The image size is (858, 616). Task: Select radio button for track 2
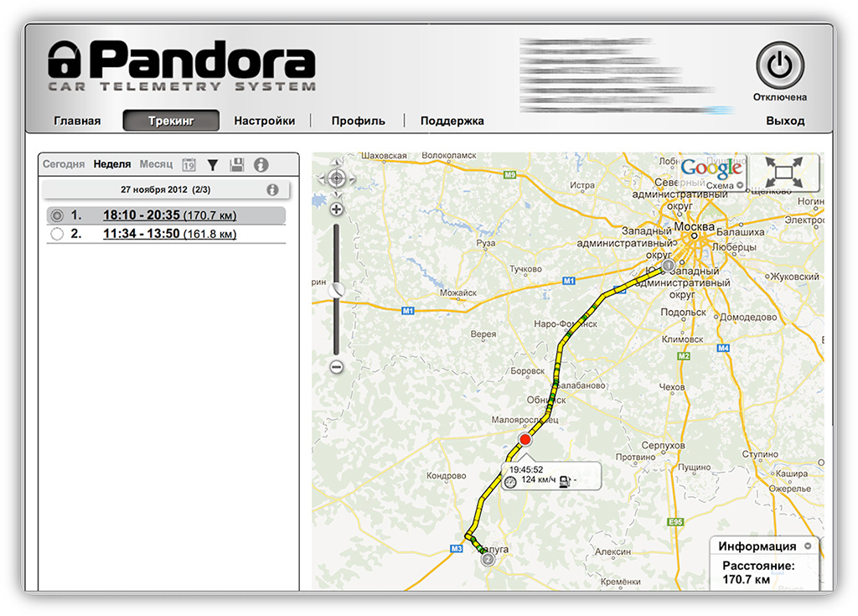coord(57,235)
